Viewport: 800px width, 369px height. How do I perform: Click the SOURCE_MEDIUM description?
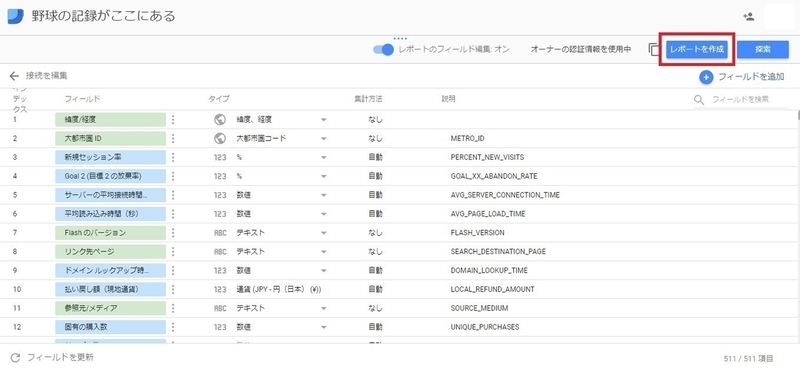(479, 308)
